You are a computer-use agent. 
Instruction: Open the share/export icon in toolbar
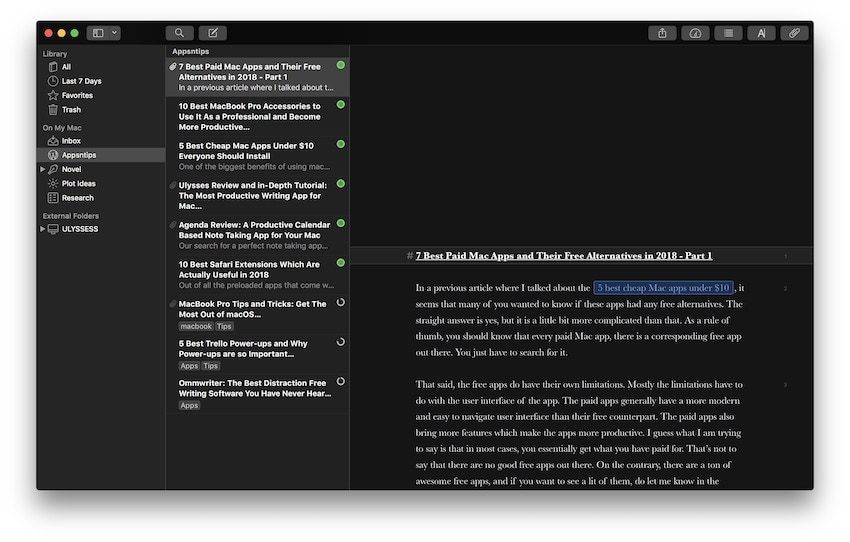[x=662, y=33]
